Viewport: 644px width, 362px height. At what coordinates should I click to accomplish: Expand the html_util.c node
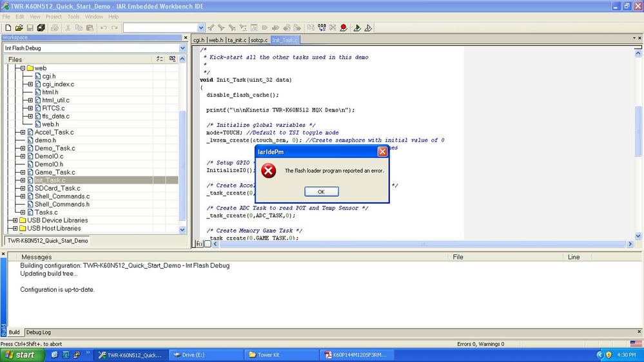(x=30, y=100)
